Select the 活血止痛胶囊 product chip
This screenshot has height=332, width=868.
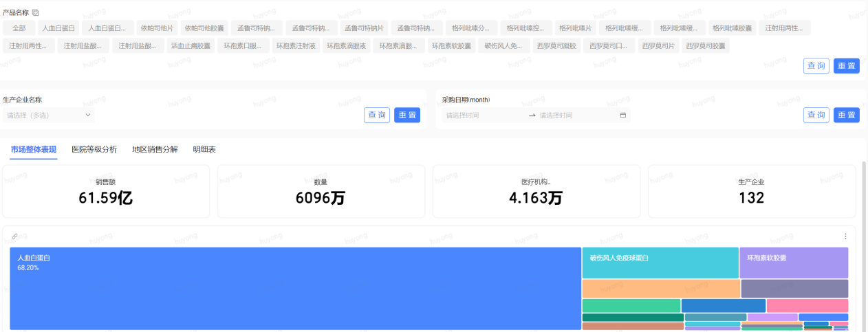[x=191, y=46]
